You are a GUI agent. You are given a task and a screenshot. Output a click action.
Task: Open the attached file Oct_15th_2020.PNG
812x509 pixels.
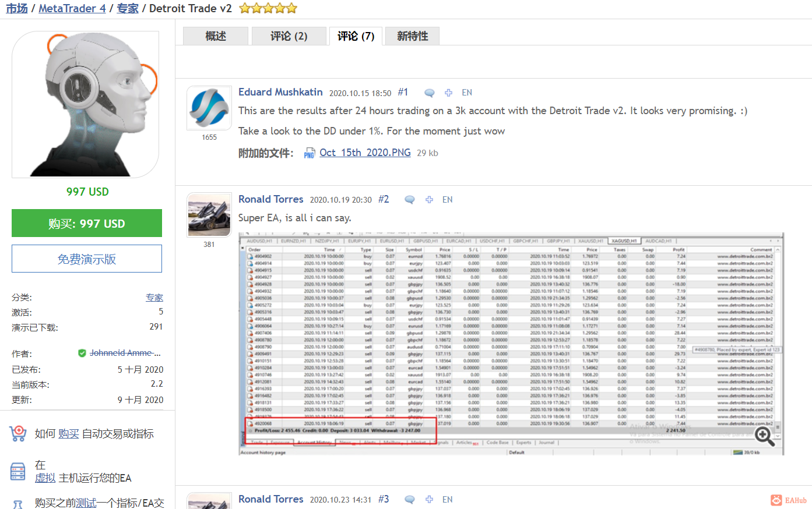click(365, 153)
